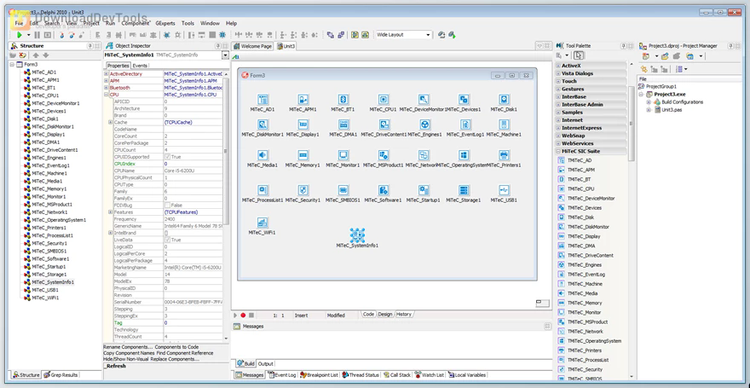Viewport: 750px width, 388px height.
Task: Click the Hide/Show Non-Visual link
Action: [x=126, y=359]
